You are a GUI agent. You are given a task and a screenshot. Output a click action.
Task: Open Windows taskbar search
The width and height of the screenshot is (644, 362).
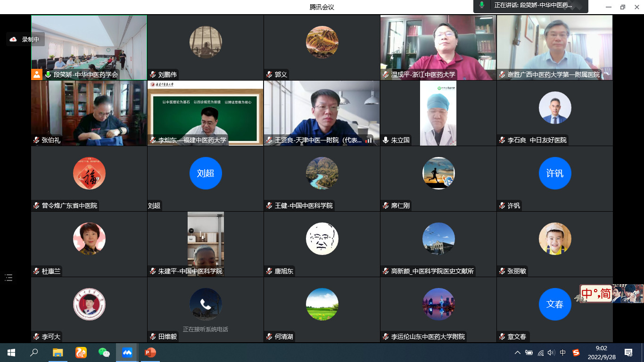[34, 353]
